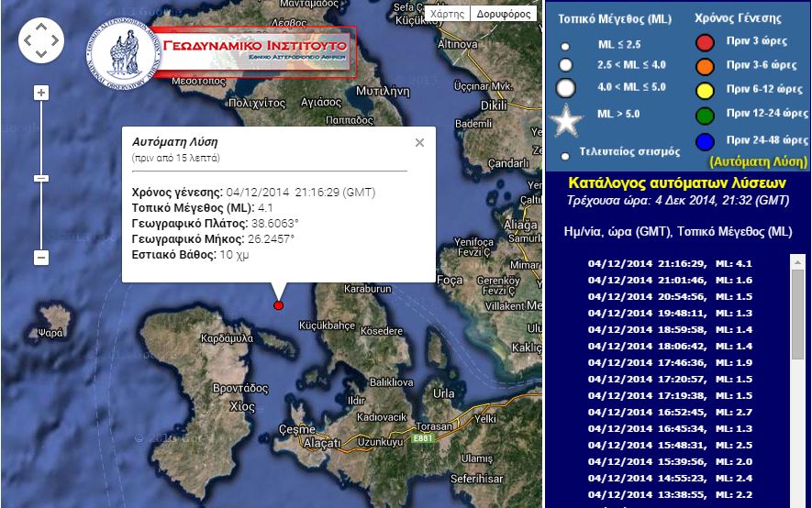Image resolution: width=812 pixels, height=508 pixels.
Task: Close the Αυτόματη Λύση info popup
Action: pos(419,142)
